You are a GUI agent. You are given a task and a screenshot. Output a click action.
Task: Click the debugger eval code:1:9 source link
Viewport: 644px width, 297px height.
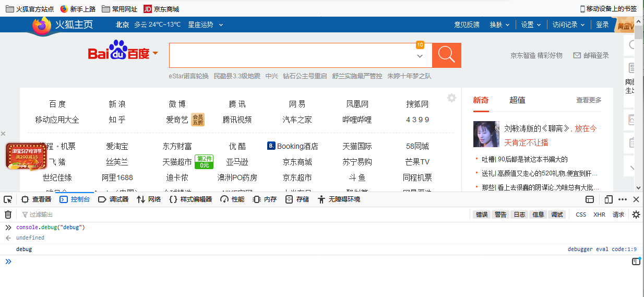[x=602, y=250]
